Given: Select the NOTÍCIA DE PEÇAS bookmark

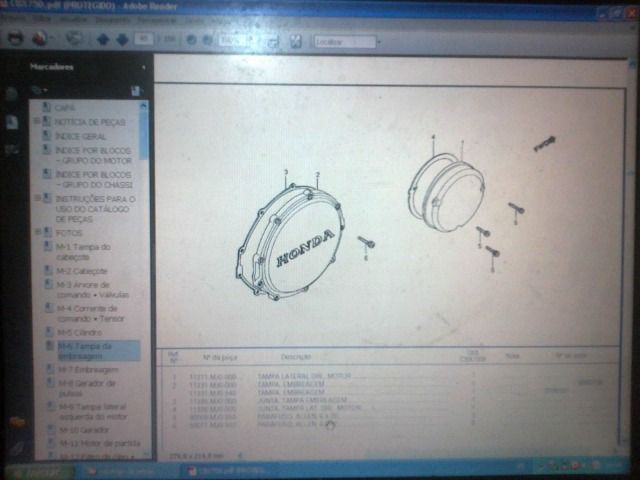Looking at the screenshot, I should pyautogui.click(x=90, y=122).
